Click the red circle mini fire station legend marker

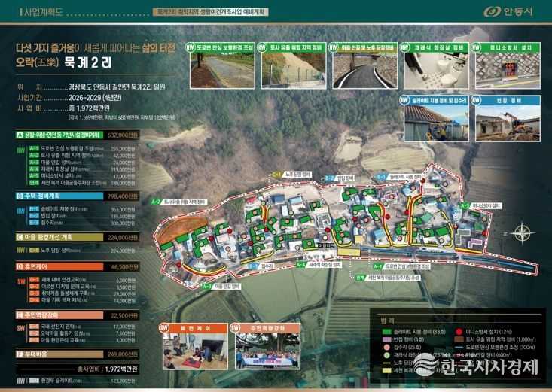click(459, 332)
